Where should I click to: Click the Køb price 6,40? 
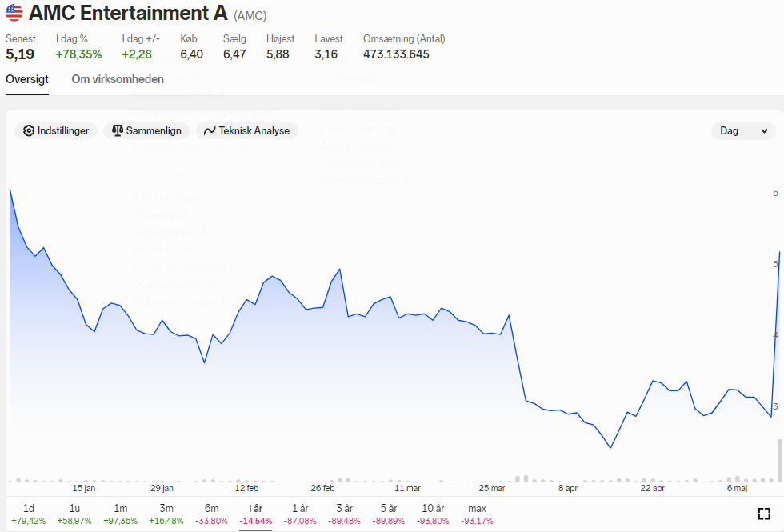pyautogui.click(x=191, y=54)
